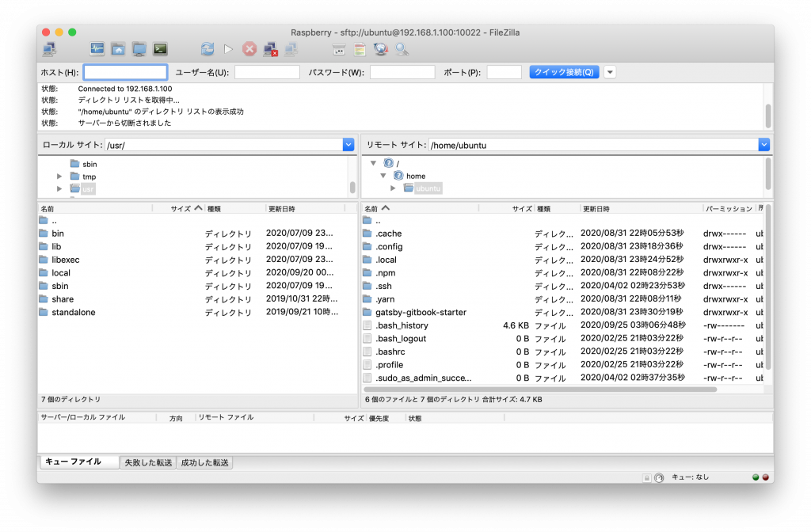Toggle synchronized browsing icon

click(x=381, y=49)
